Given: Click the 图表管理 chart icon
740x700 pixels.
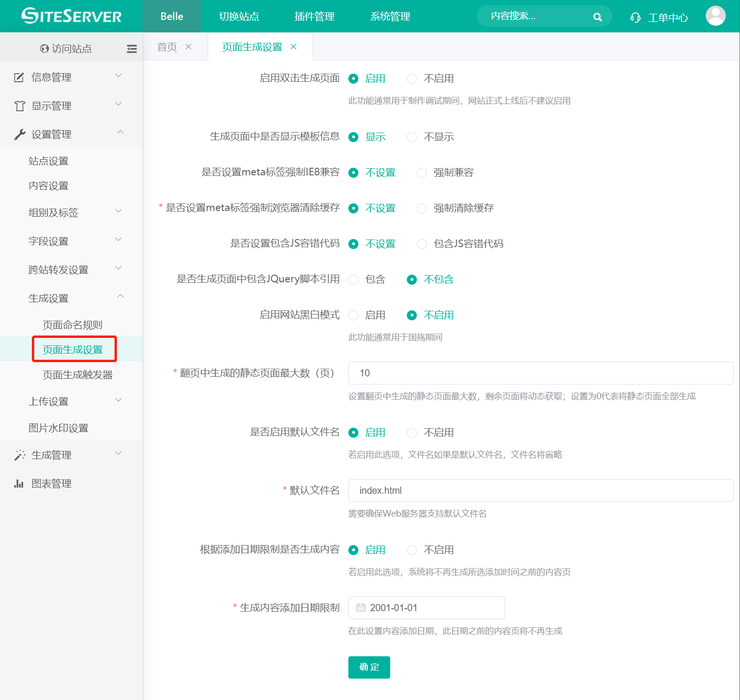Looking at the screenshot, I should point(19,483).
